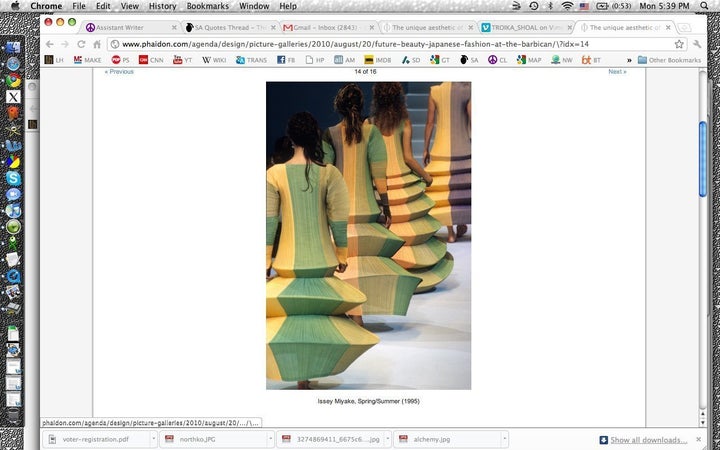Screen dimensions: 720x450
Task: Open a new tab with the tab-strip button
Action: pyautogui.click(x=684, y=28)
